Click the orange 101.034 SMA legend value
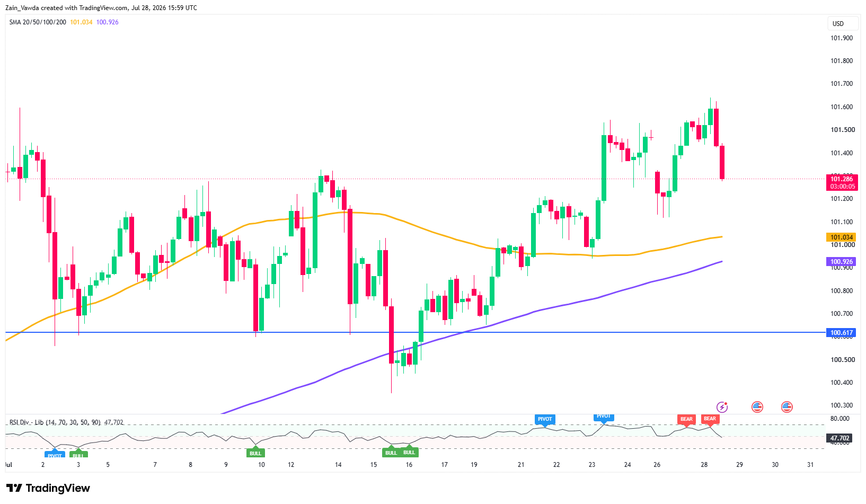The height and width of the screenshot is (504, 866). click(81, 22)
